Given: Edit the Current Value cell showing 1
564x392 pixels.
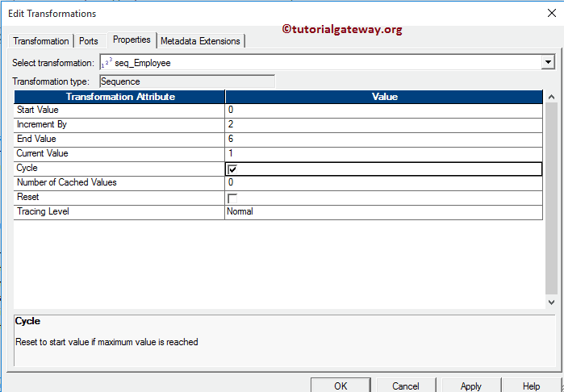Looking at the screenshot, I should coord(383,153).
